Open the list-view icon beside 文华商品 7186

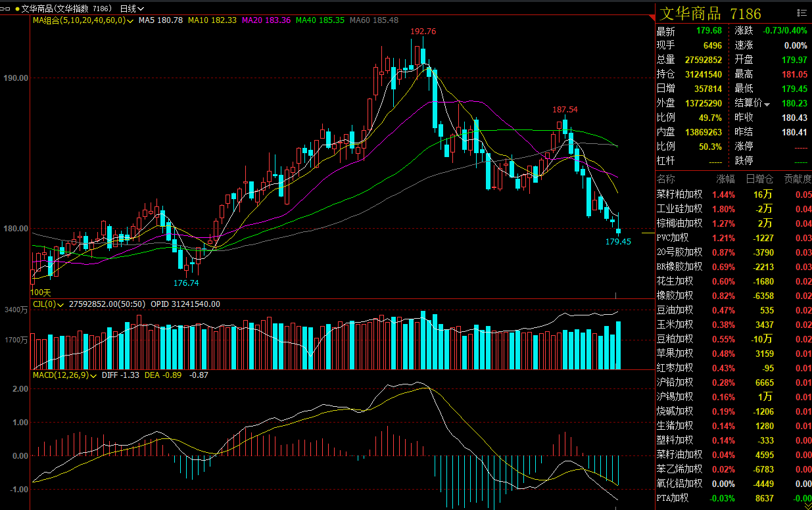pos(801,12)
